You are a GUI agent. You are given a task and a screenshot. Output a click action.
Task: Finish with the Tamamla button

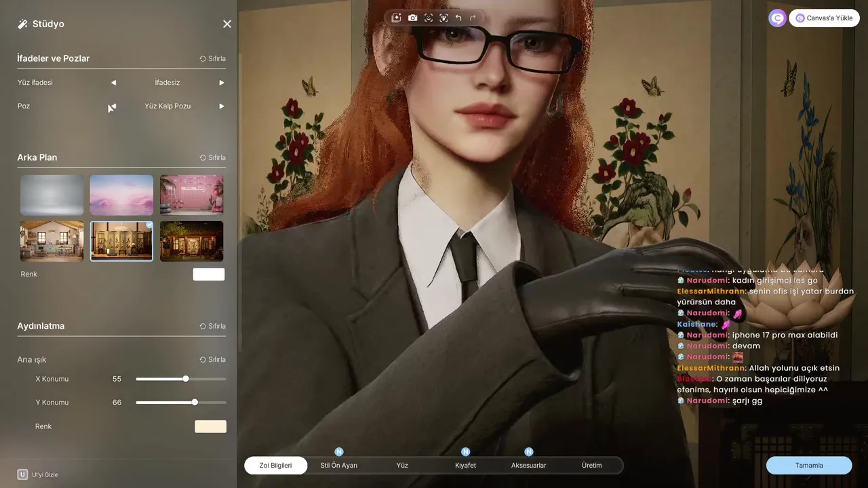point(809,466)
